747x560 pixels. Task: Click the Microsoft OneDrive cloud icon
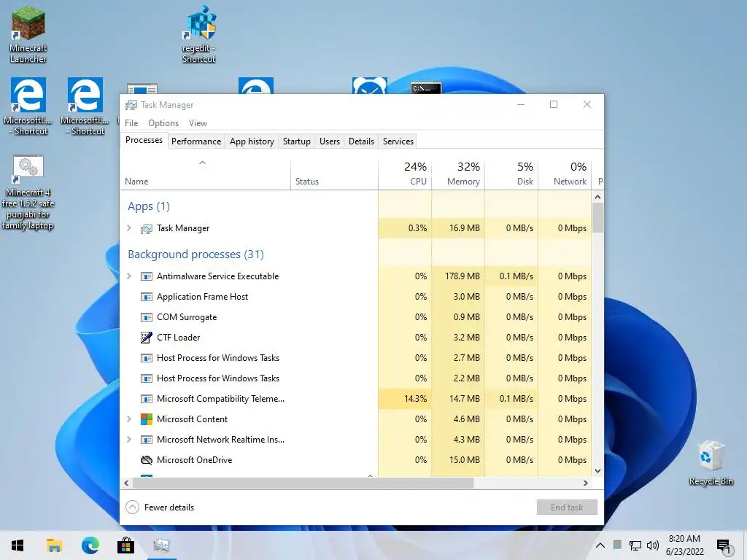pyautogui.click(x=146, y=460)
